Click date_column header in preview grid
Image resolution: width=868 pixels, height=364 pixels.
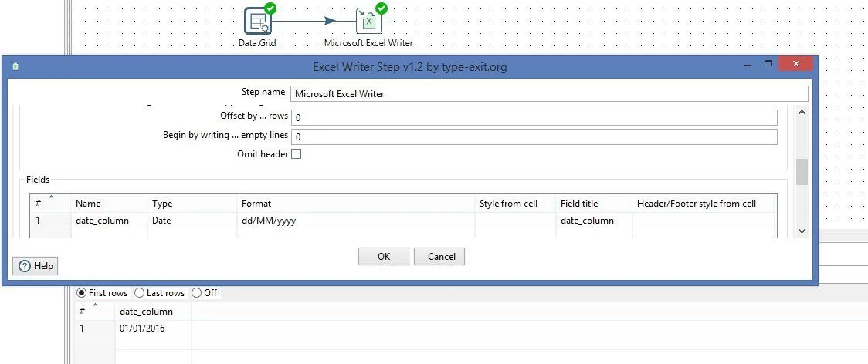pyautogui.click(x=153, y=312)
